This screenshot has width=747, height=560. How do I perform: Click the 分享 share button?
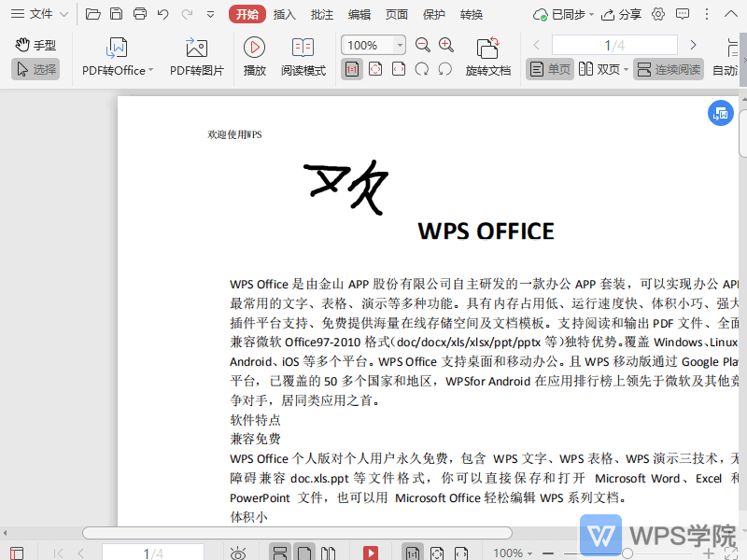click(621, 15)
